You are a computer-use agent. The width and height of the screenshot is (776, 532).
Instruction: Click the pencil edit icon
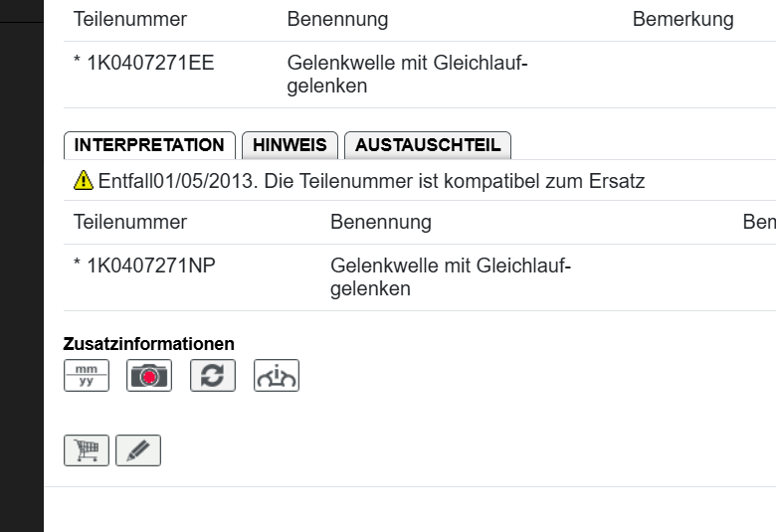pos(138,450)
